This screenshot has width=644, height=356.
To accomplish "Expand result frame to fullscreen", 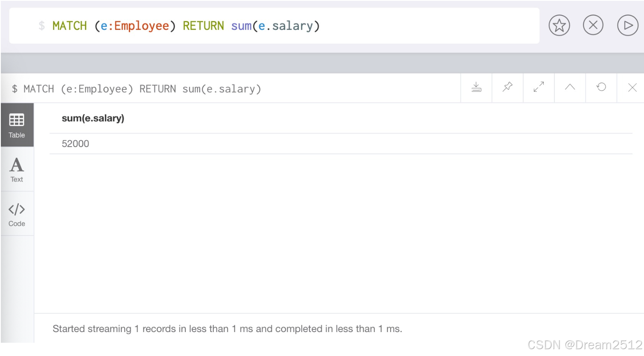I will (539, 88).
